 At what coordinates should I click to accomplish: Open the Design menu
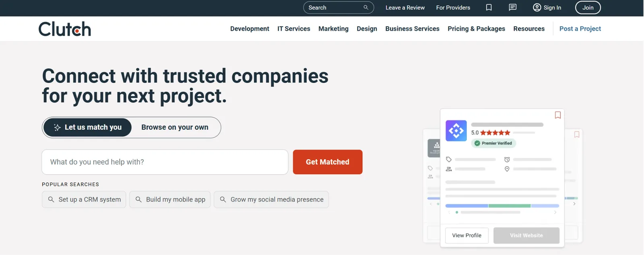(x=367, y=29)
